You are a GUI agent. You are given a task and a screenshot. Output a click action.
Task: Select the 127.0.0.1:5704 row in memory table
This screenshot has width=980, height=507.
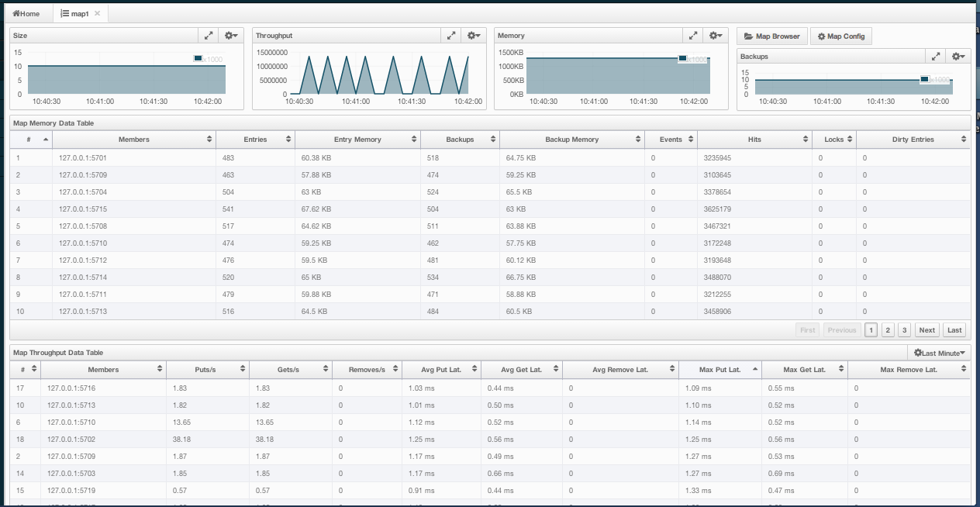click(x=83, y=191)
